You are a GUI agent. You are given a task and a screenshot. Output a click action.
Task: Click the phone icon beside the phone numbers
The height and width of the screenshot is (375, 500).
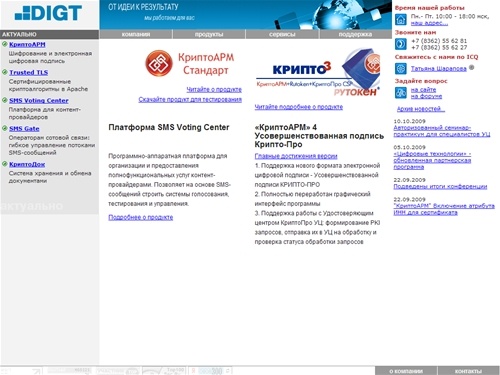[x=401, y=44]
